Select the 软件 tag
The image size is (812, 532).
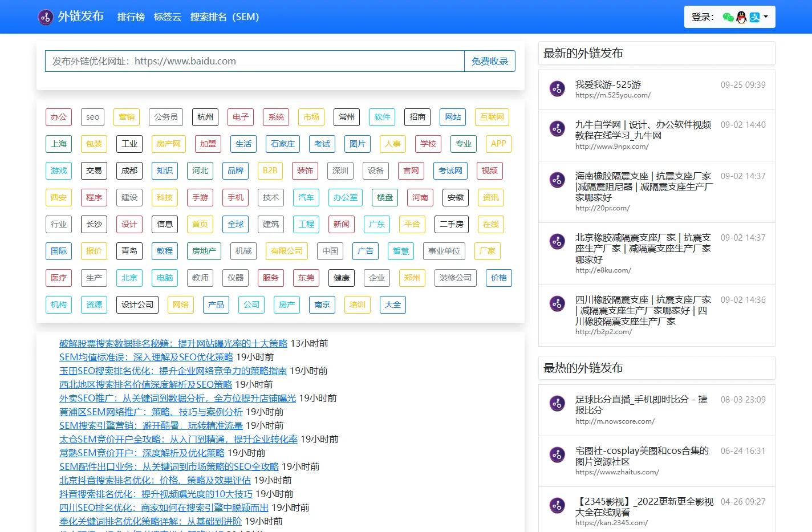[382, 117]
